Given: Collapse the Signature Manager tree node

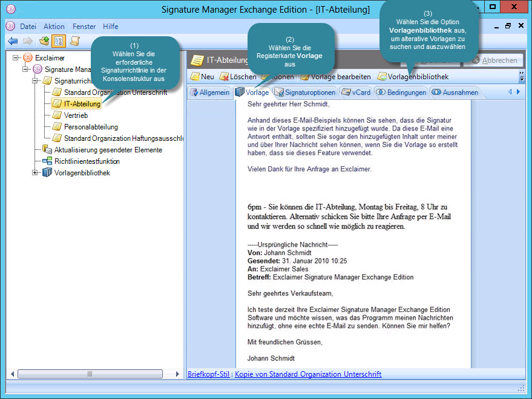Looking at the screenshot, I should pos(25,69).
